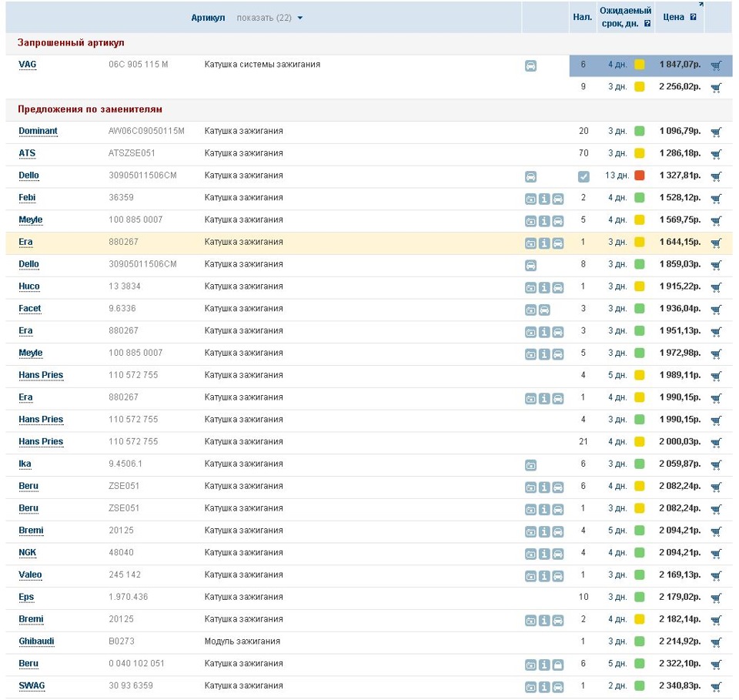739x700 pixels.
Task: Add Facet 9.6336 to the cart
Action: [x=716, y=309]
